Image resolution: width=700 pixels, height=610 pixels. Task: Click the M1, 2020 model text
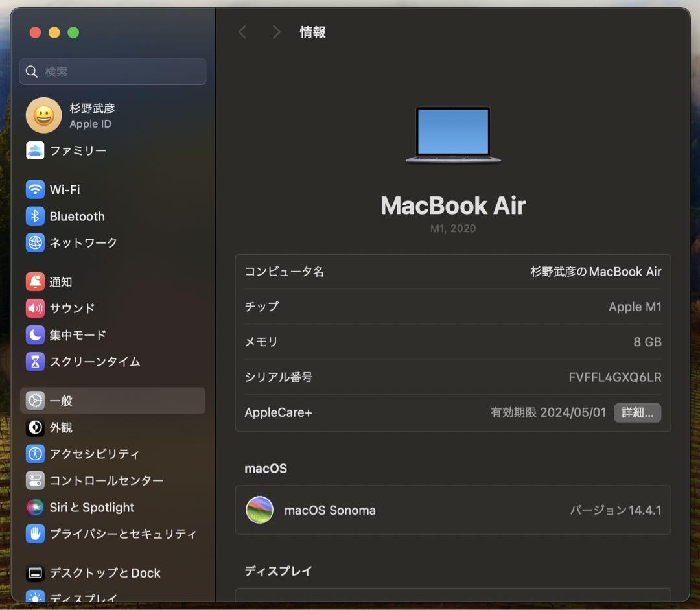pos(453,228)
